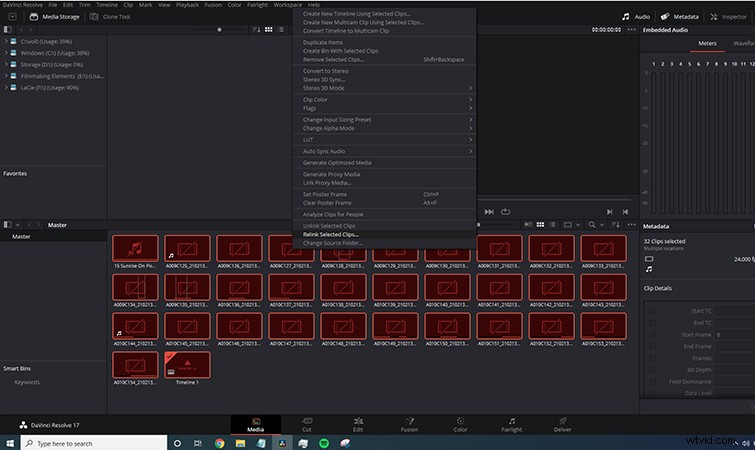Toggle the Start Frame checkbox

click(x=652, y=334)
